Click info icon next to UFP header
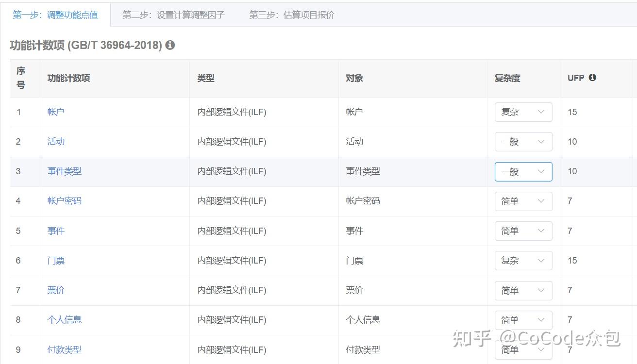Viewport: 637px width, 364px height. point(592,78)
